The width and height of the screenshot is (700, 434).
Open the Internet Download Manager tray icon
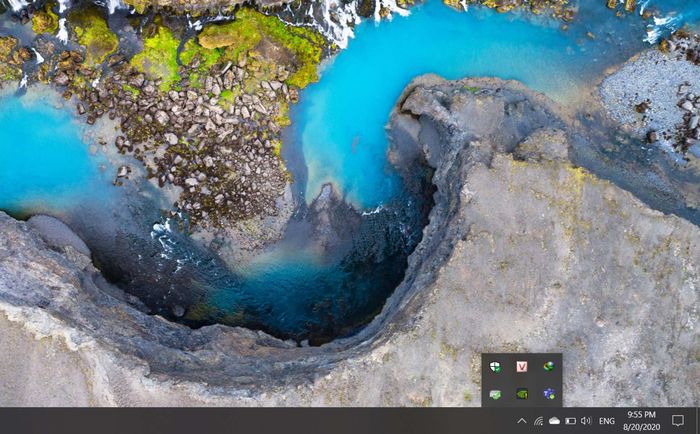(549, 367)
